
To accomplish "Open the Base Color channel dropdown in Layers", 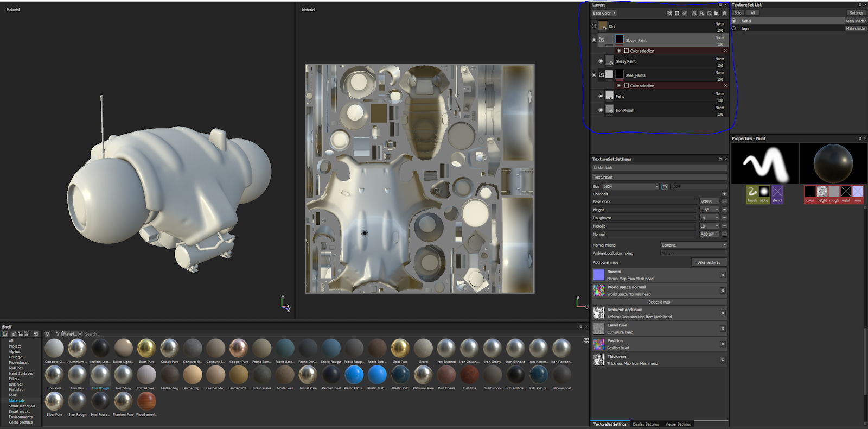I will [604, 13].
